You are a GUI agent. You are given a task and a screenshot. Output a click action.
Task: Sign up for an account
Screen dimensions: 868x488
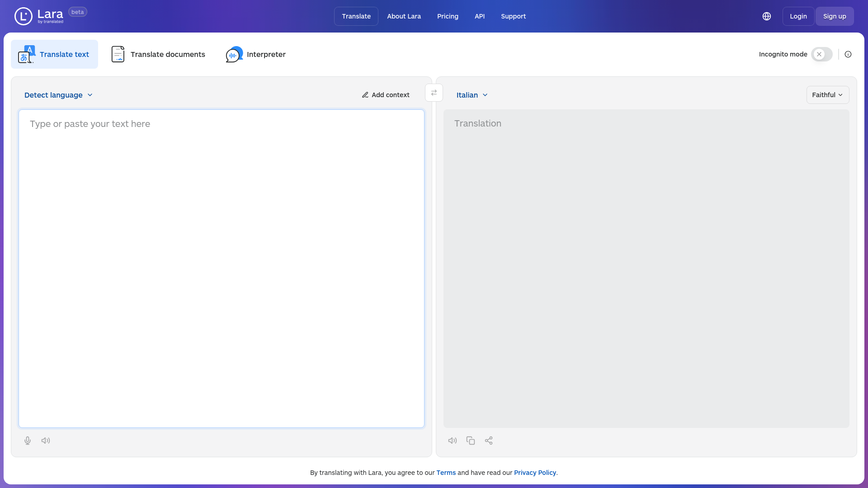tap(835, 16)
